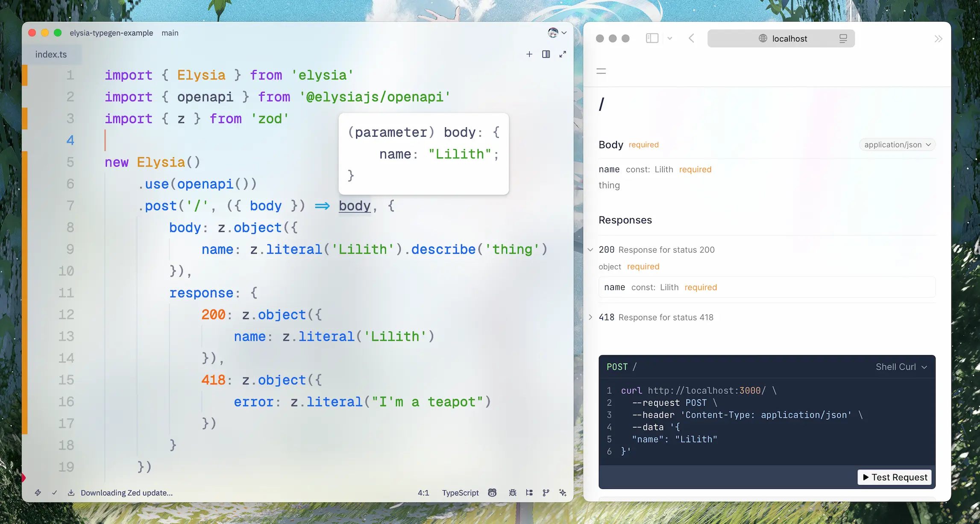
Task: Click POST / header of the curl panel
Action: tap(622, 367)
